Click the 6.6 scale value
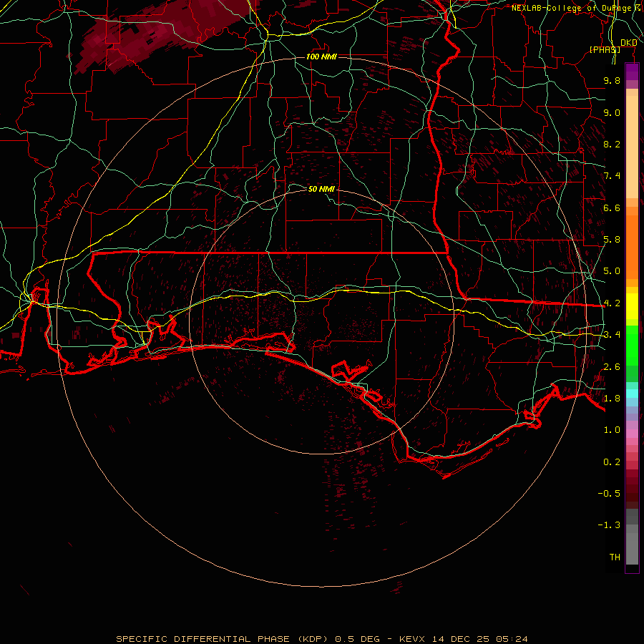This screenshot has height=644, width=644. 612,208
